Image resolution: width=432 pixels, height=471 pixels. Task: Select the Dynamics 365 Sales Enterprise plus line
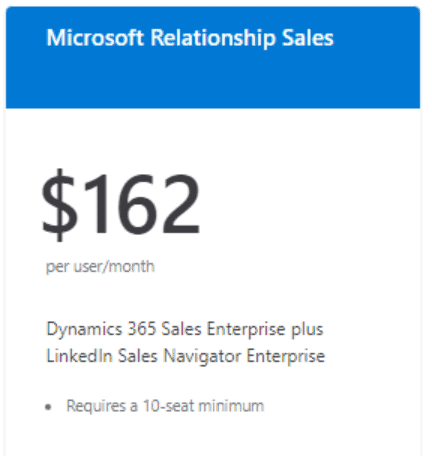(185, 330)
